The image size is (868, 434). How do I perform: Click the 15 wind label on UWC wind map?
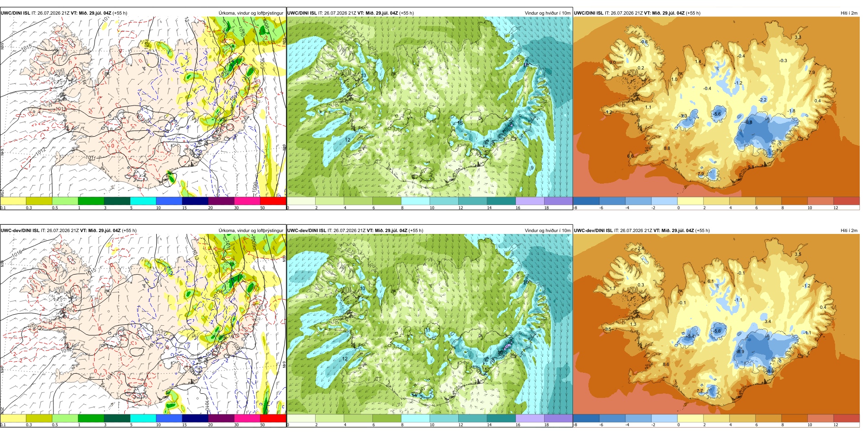pos(460,123)
